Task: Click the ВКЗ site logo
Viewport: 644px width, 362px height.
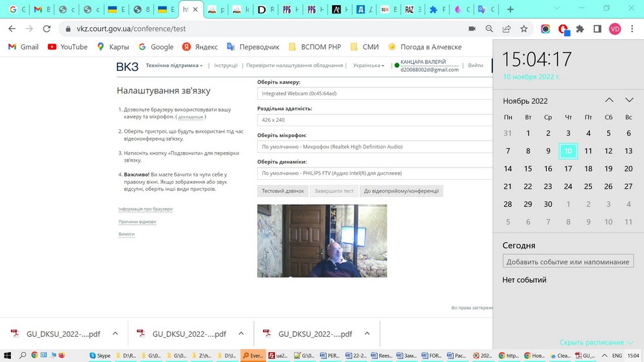Action: pyautogui.click(x=128, y=66)
